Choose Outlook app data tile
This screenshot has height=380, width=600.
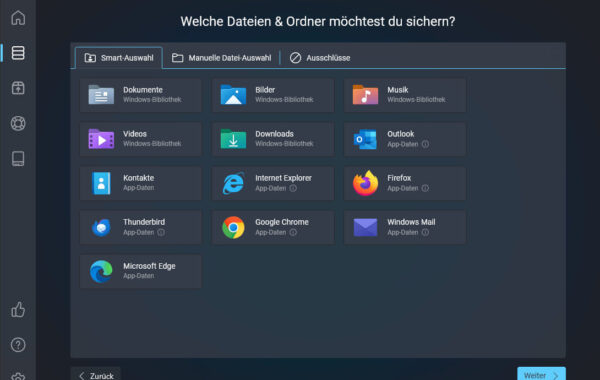point(405,139)
